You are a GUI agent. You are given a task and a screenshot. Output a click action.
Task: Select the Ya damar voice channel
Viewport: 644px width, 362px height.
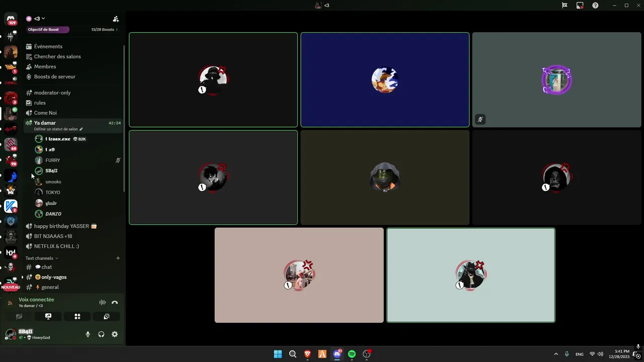click(45, 123)
